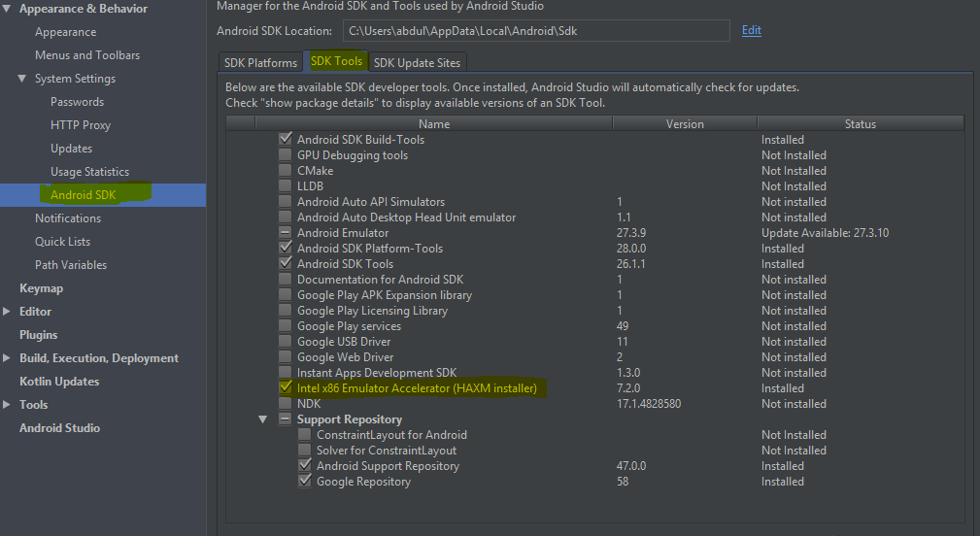Check Android Auto Desktop Head Unit emulator checkbox

pyautogui.click(x=285, y=218)
